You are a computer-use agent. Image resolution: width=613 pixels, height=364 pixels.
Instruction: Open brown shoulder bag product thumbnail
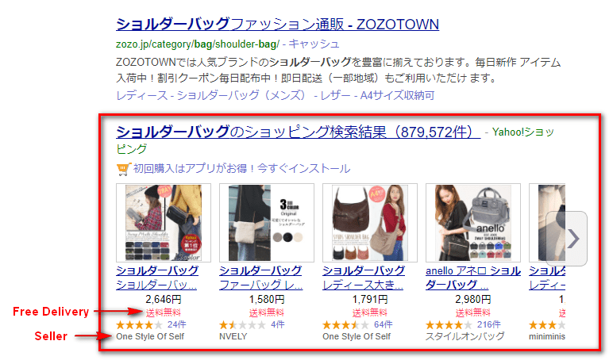point(370,223)
